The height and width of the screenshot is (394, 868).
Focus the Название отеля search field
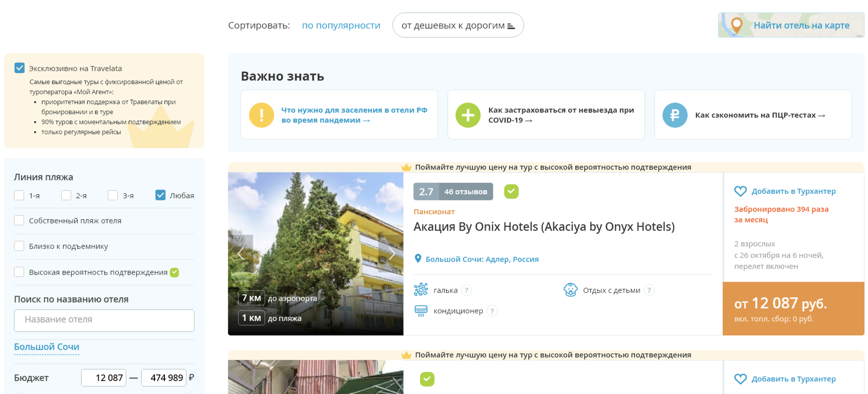(104, 320)
